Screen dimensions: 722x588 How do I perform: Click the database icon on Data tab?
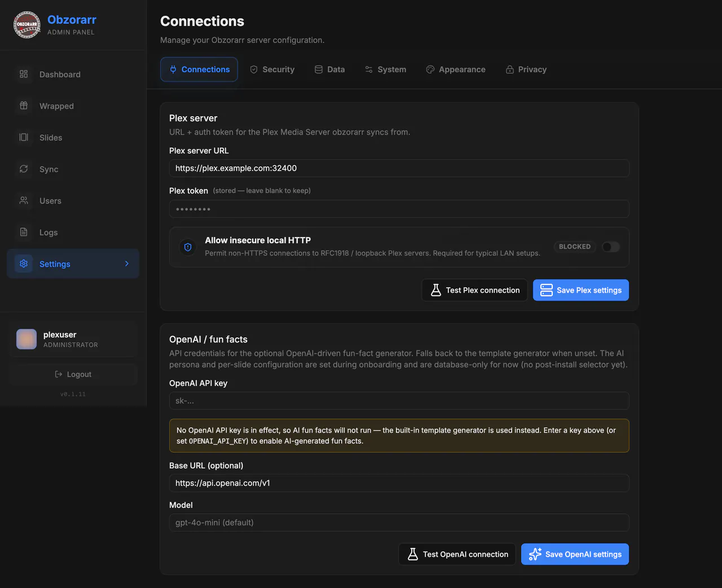(319, 69)
